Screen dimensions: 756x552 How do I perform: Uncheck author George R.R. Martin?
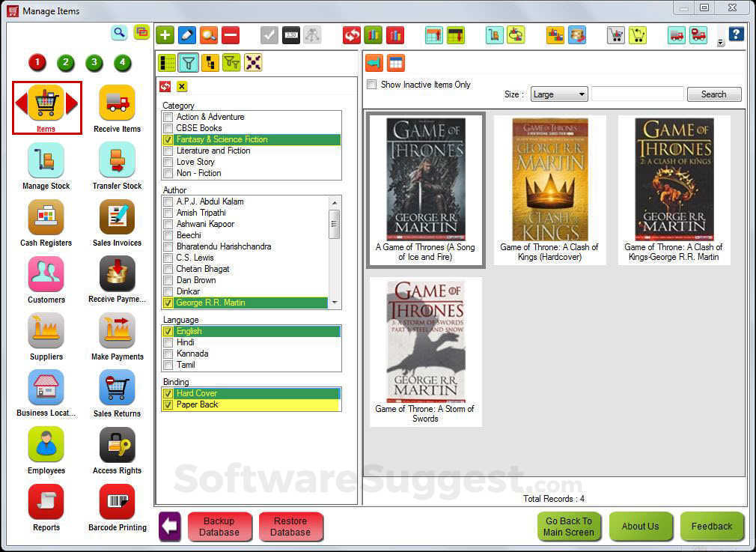pyautogui.click(x=168, y=303)
